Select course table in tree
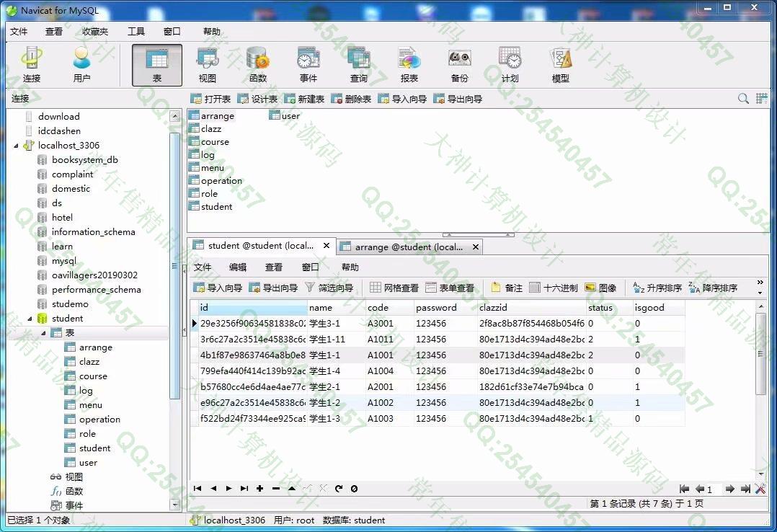This screenshot has height=532, width=777. (x=93, y=376)
